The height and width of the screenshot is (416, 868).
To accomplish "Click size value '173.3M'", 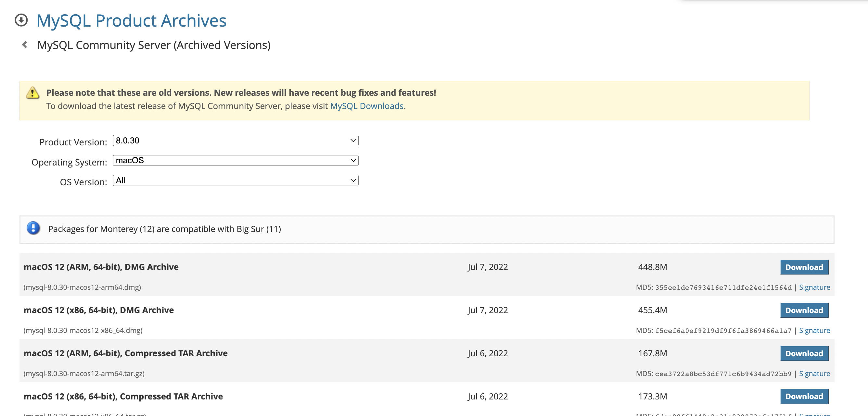I will (x=653, y=396).
